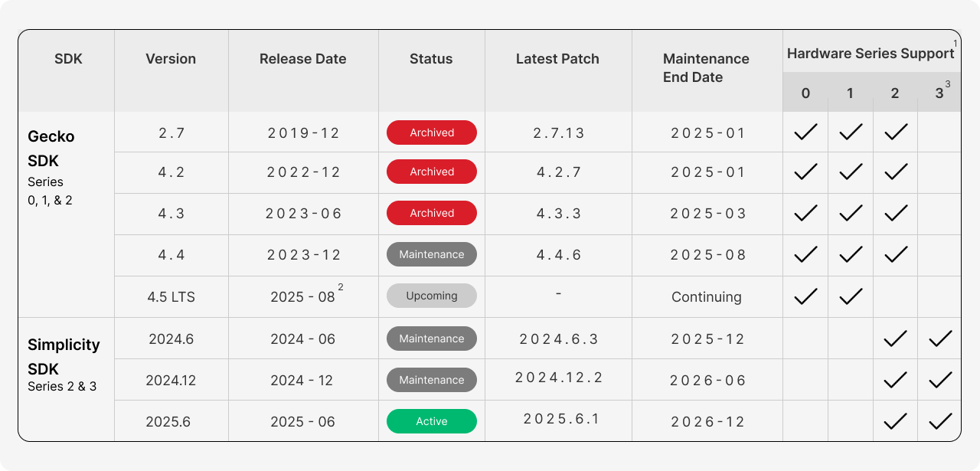Image resolution: width=980 pixels, height=471 pixels.
Task: Expand the Gecko SDK section
Action: pyautogui.click(x=51, y=147)
